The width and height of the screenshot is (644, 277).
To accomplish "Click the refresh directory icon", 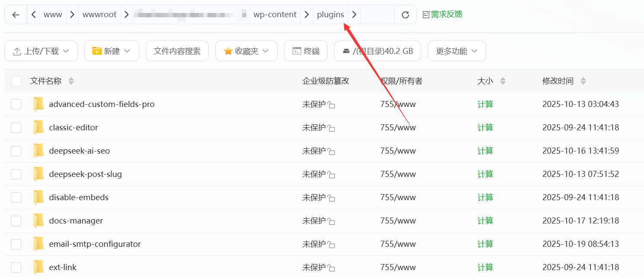I will point(405,15).
